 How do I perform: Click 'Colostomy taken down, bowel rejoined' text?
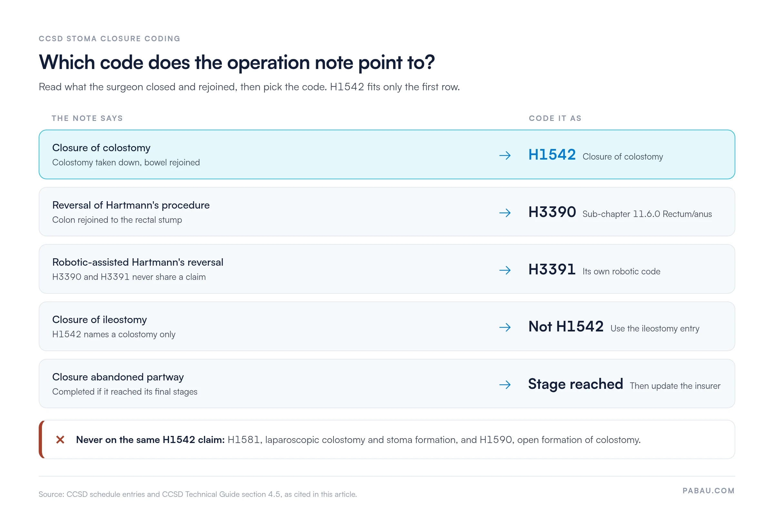point(126,162)
